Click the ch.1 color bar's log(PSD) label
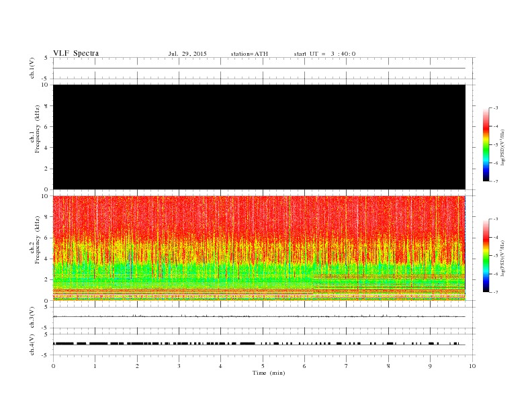 502,147
